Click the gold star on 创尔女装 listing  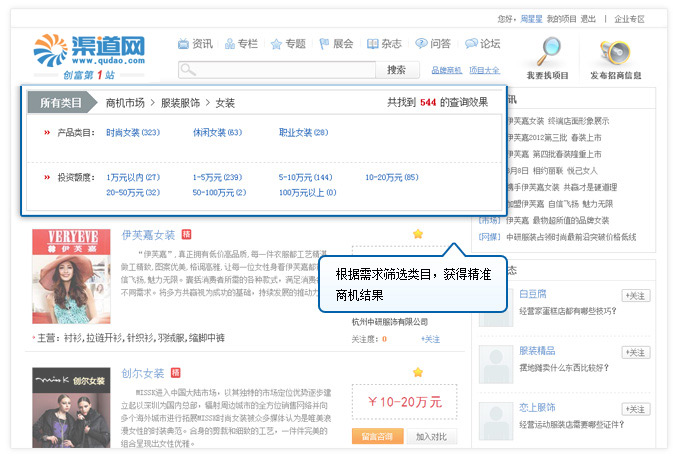(418, 372)
